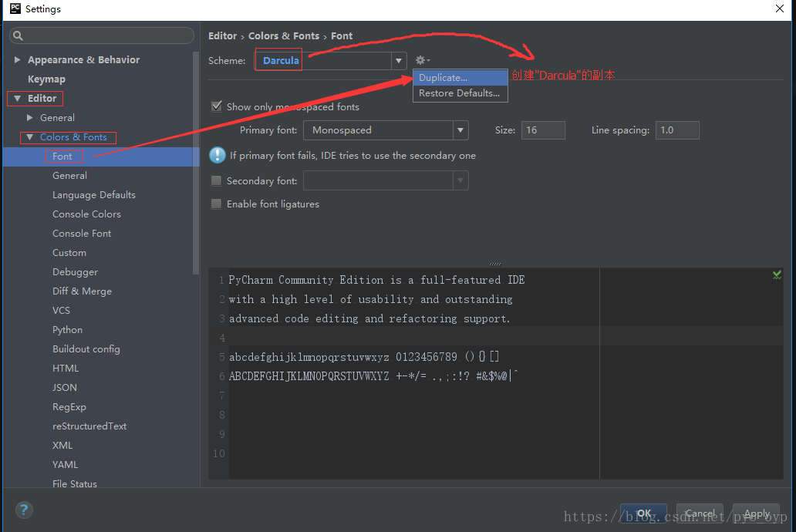Select General under Colors & Fonts
796x532 pixels.
tap(69, 176)
